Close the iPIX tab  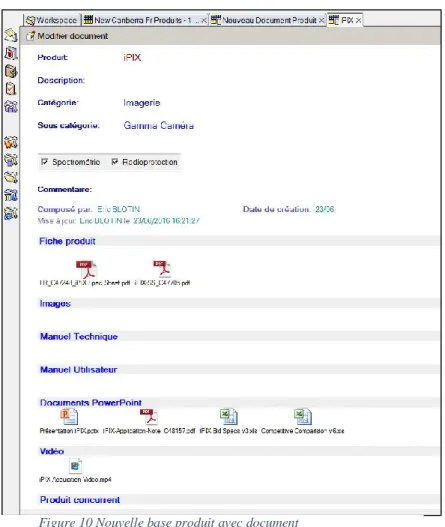tap(358, 21)
